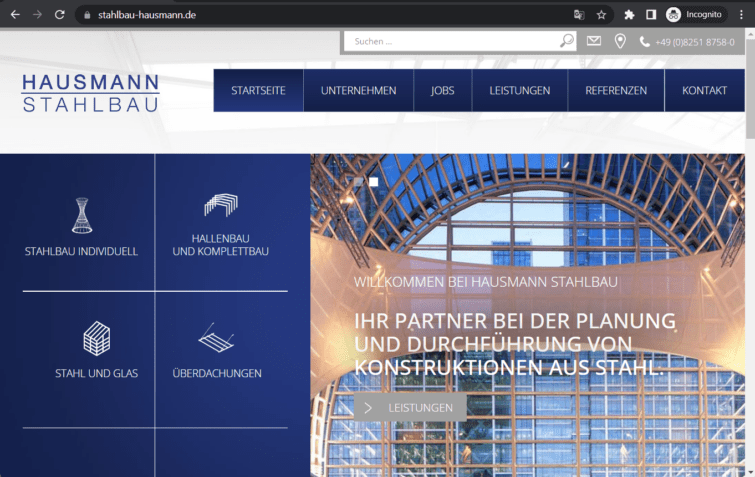Click the Stahl und Glas building icon

tap(97, 338)
